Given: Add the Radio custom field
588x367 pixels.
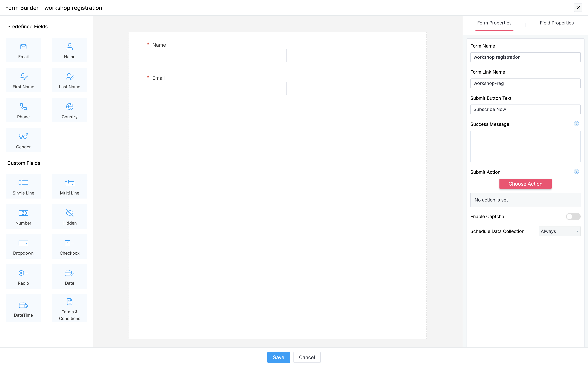Looking at the screenshot, I should pos(23,276).
